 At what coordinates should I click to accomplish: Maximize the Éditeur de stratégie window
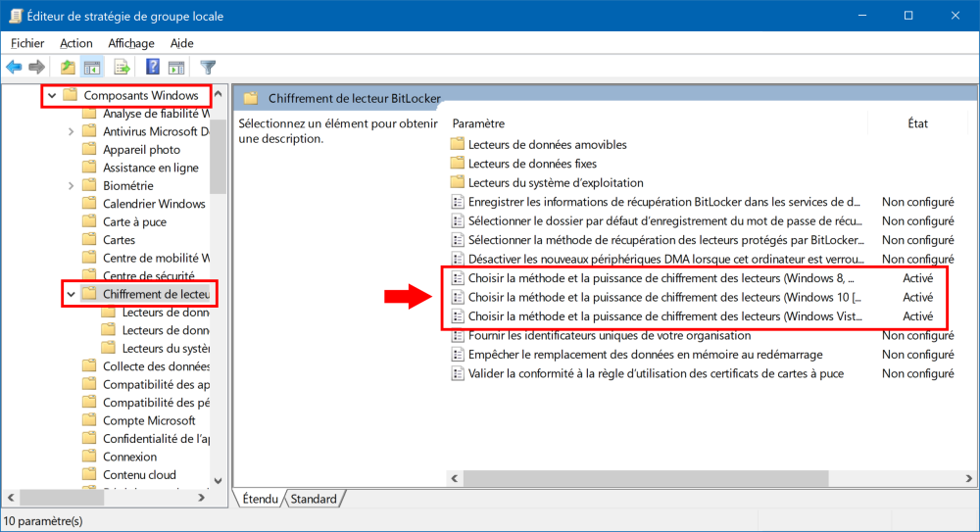coord(908,16)
